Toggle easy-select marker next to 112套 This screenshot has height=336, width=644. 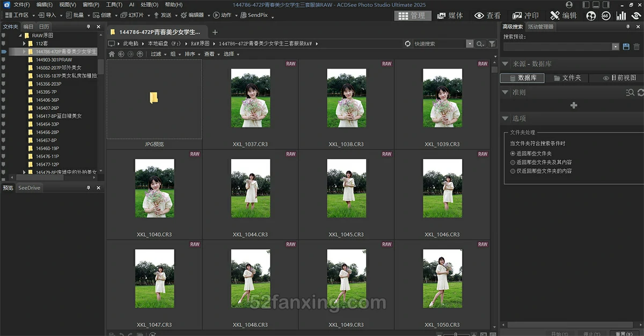(x=4, y=43)
